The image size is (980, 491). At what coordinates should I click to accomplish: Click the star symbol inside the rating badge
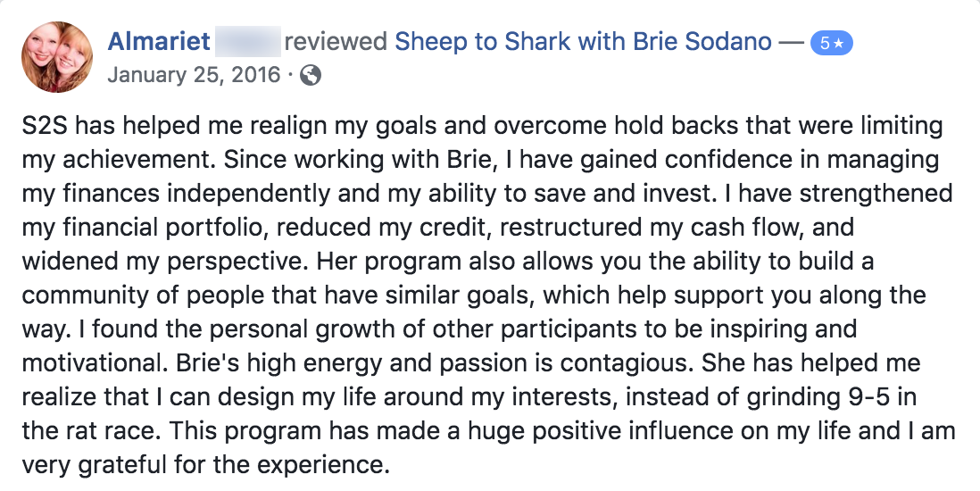pyautogui.click(x=838, y=43)
